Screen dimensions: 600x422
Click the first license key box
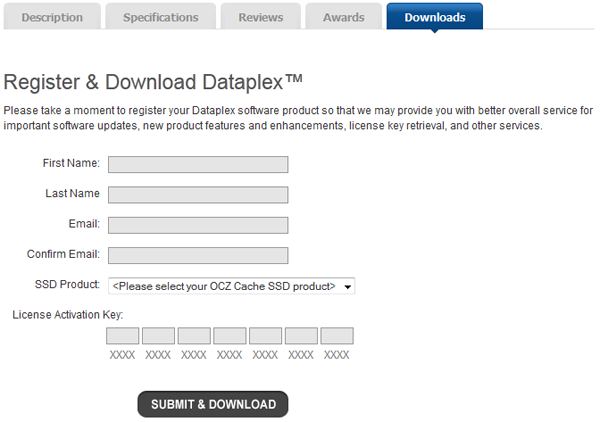[x=122, y=336]
